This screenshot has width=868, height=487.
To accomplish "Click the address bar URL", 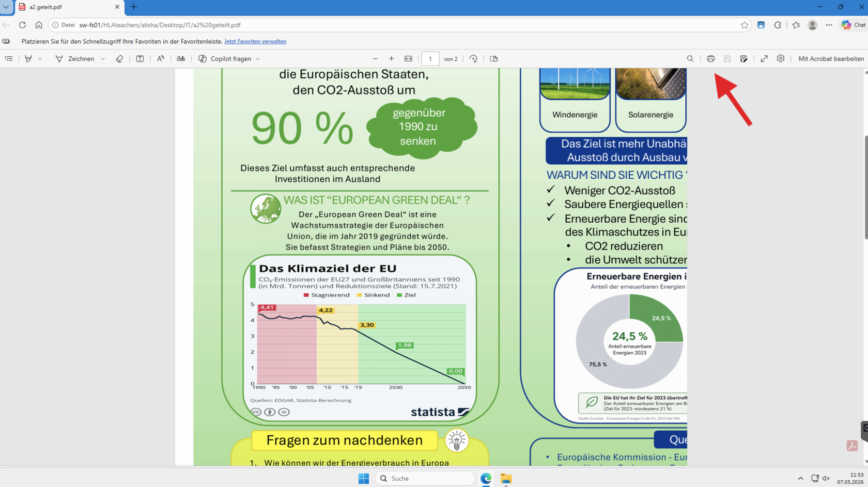I will point(160,25).
